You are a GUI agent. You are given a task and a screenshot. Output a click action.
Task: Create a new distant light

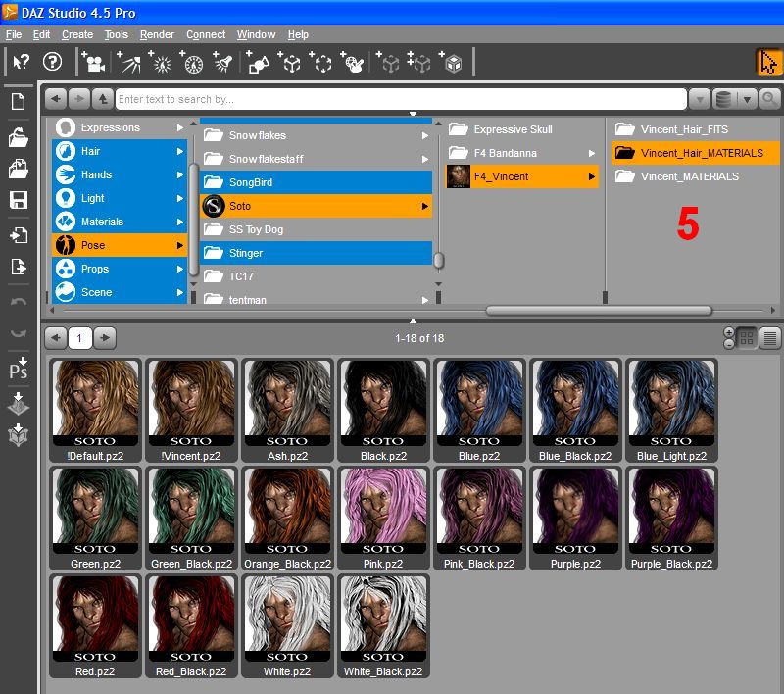(128, 62)
